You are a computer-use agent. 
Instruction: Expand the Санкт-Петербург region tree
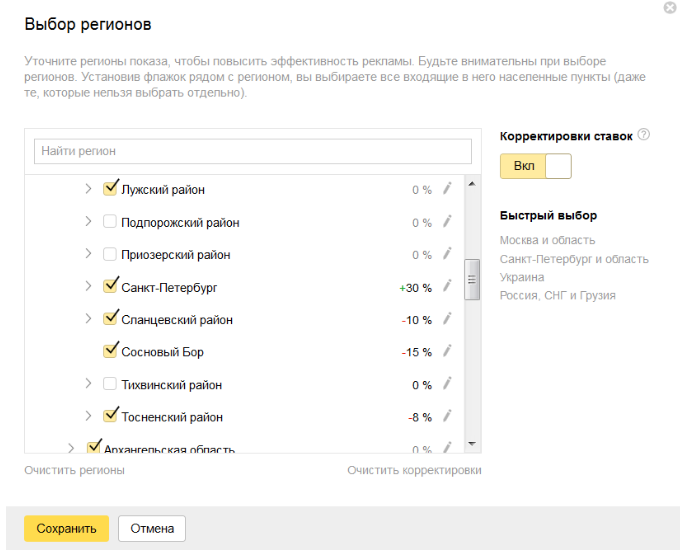pyautogui.click(x=88, y=287)
